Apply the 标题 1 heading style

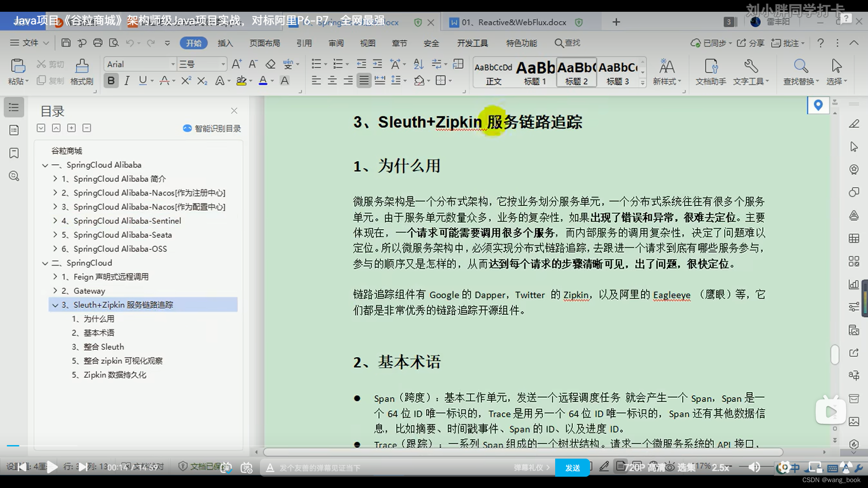[x=535, y=72]
